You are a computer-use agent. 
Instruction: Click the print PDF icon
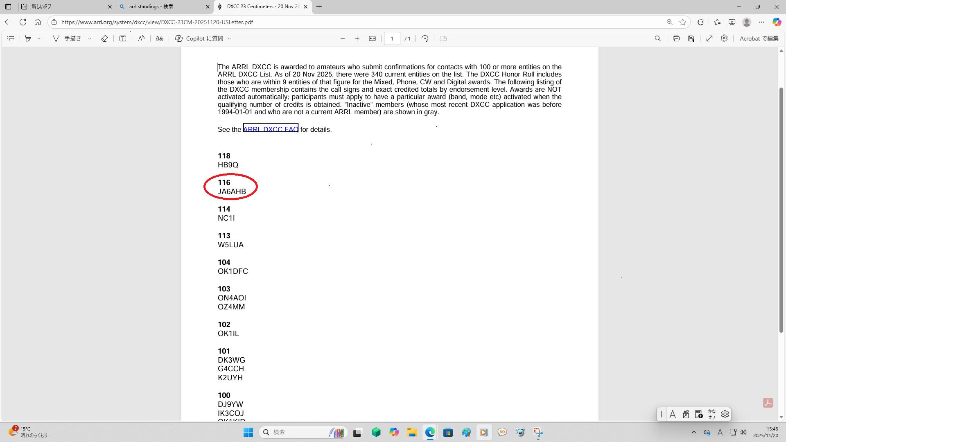pos(676,38)
